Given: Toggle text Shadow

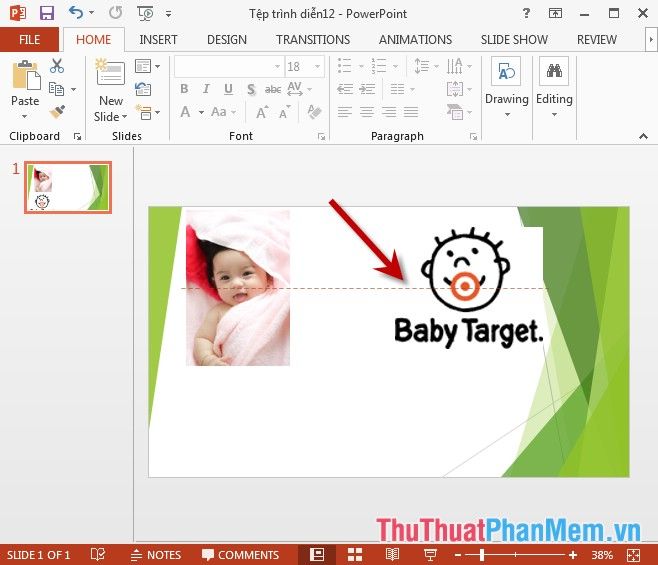Looking at the screenshot, I should pos(251,89).
